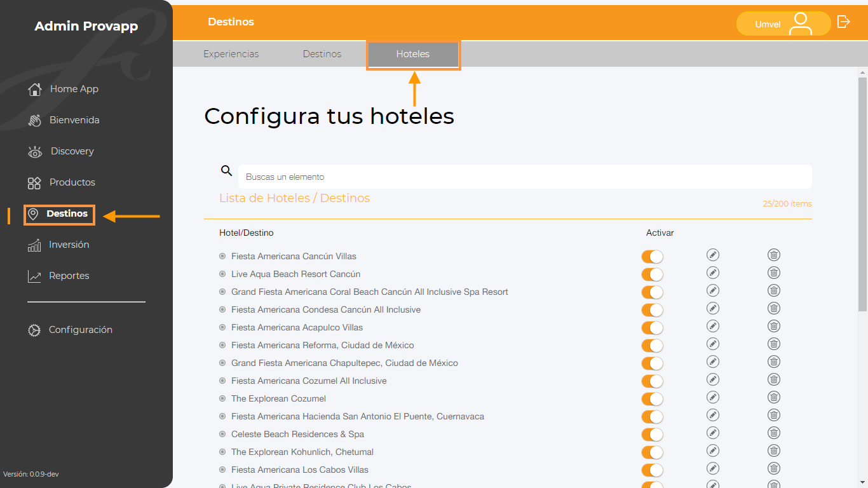Click the Reportes graph icon

pyautogui.click(x=34, y=276)
